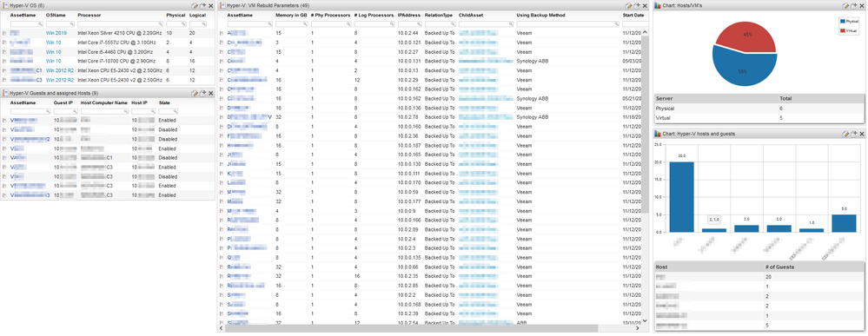Screen dimensions: 868x336
Task: Click 'Synology ABB' in the 10.0.0.162 row
Action: pyautogui.click(x=532, y=98)
